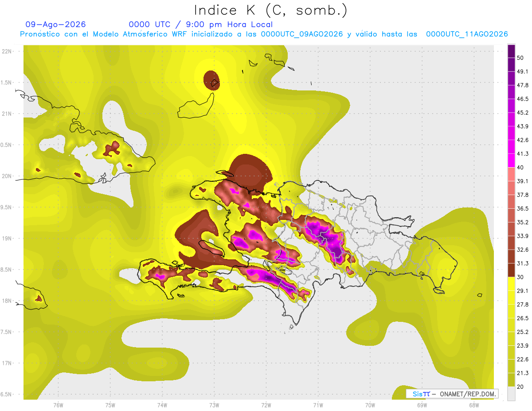Select the latitude label '20N'
The width and height of the screenshot is (532, 411).
click(x=6, y=176)
